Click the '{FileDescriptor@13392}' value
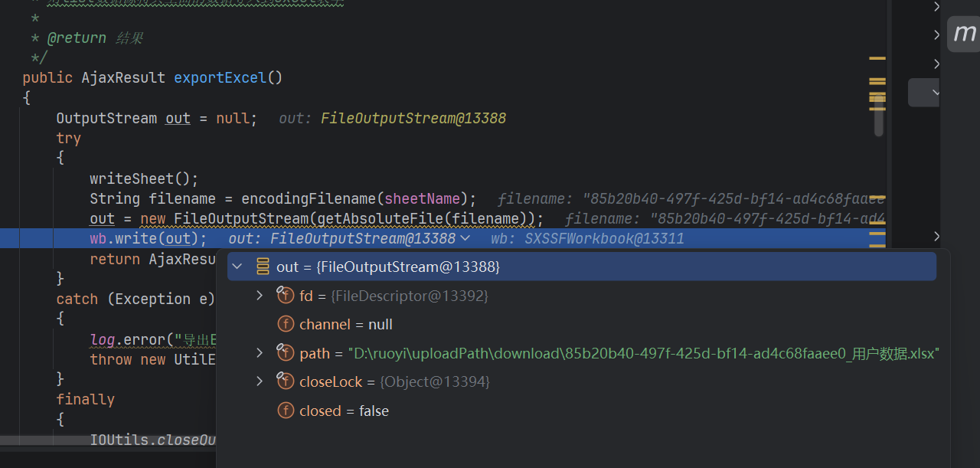Screen dimensions: 980x468 [x=409, y=296]
